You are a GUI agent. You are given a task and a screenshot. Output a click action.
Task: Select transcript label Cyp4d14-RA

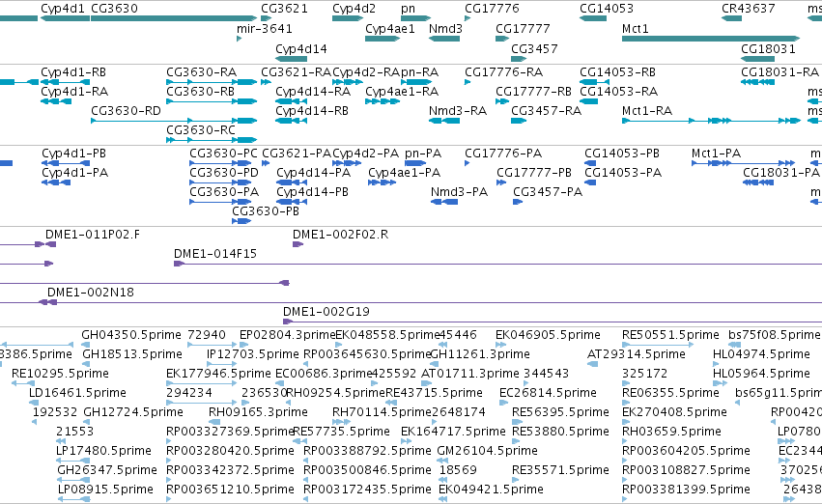click(x=313, y=92)
